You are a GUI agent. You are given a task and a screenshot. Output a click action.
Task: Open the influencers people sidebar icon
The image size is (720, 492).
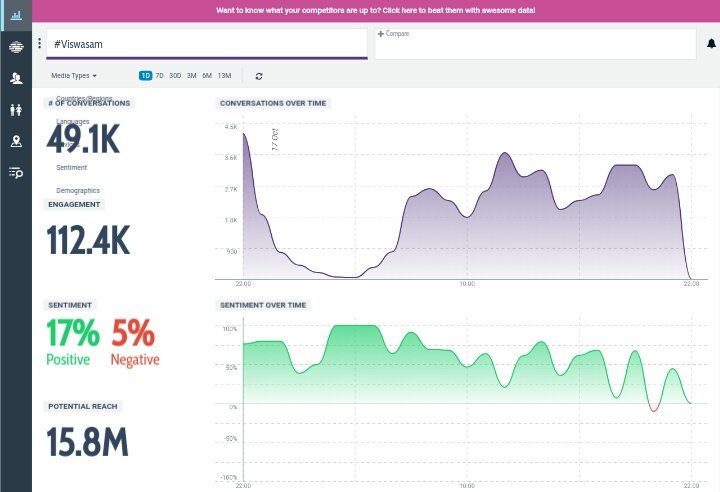(16, 78)
